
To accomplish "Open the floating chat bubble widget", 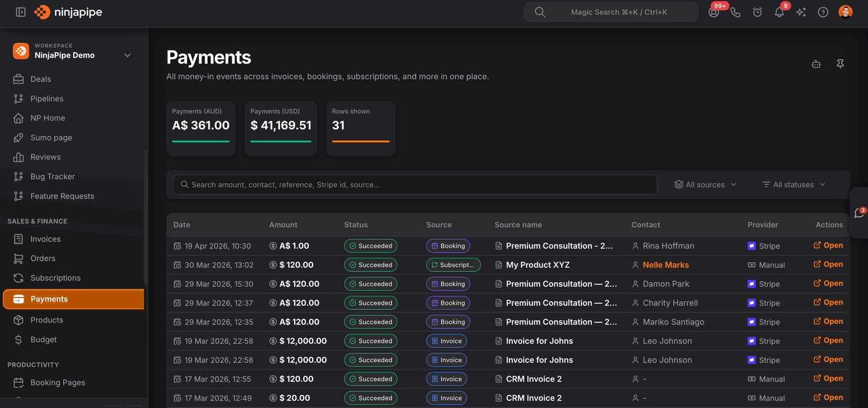I will [x=859, y=213].
